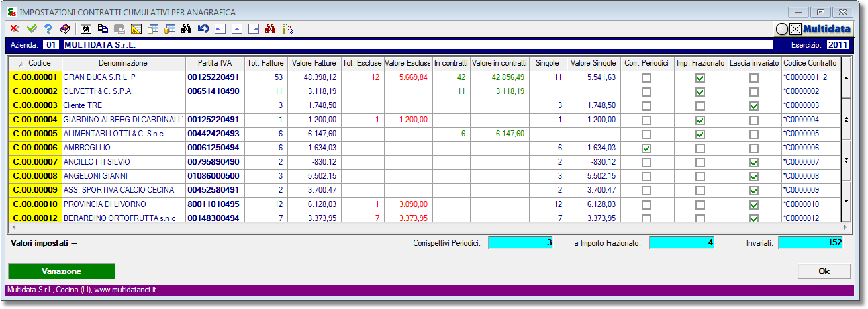
Task: Click the Valore Escluse column header
Action: coord(407,63)
